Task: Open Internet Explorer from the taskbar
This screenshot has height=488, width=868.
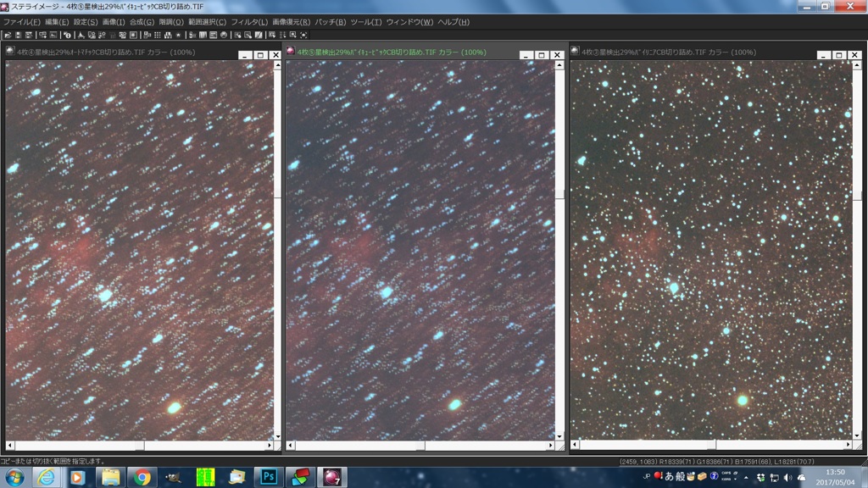Action: pyautogui.click(x=47, y=477)
